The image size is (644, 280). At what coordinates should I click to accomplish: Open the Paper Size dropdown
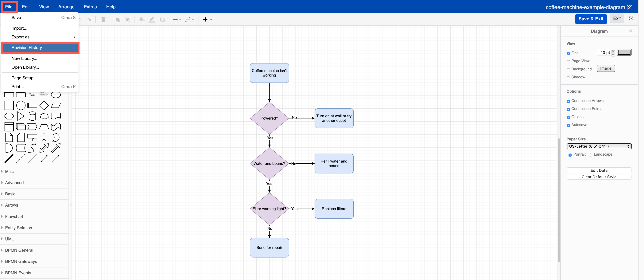pos(599,146)
